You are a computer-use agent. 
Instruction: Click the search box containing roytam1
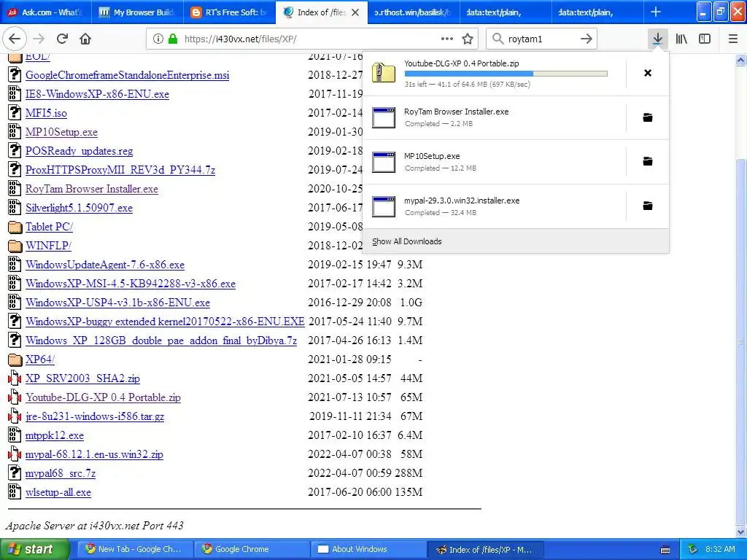pos(541,39)
